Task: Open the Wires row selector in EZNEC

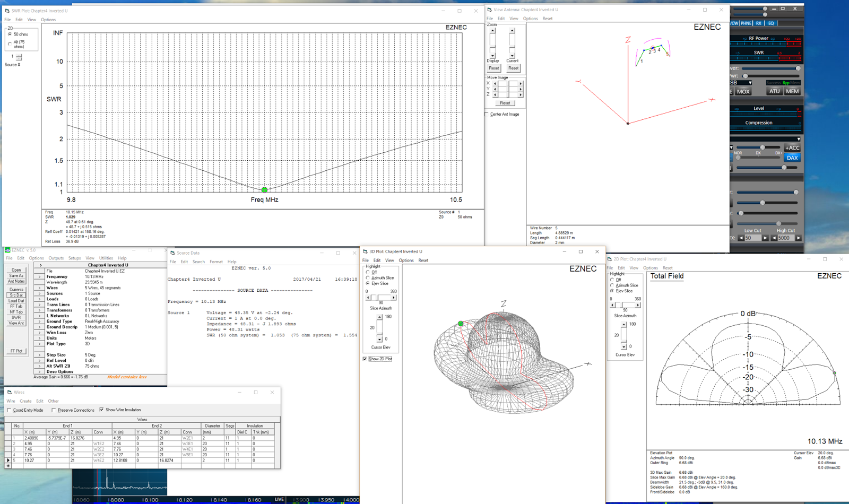Action: [x=39, y=288]
